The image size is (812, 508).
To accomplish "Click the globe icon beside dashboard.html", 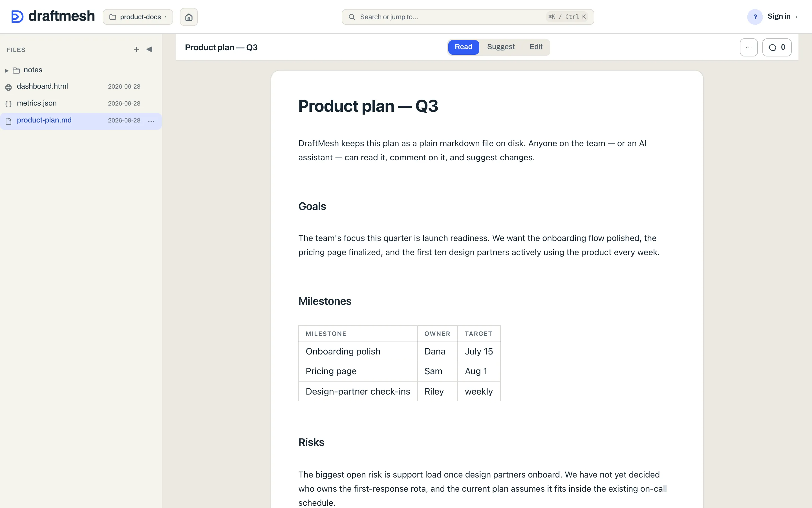I will tap(9, 87).
